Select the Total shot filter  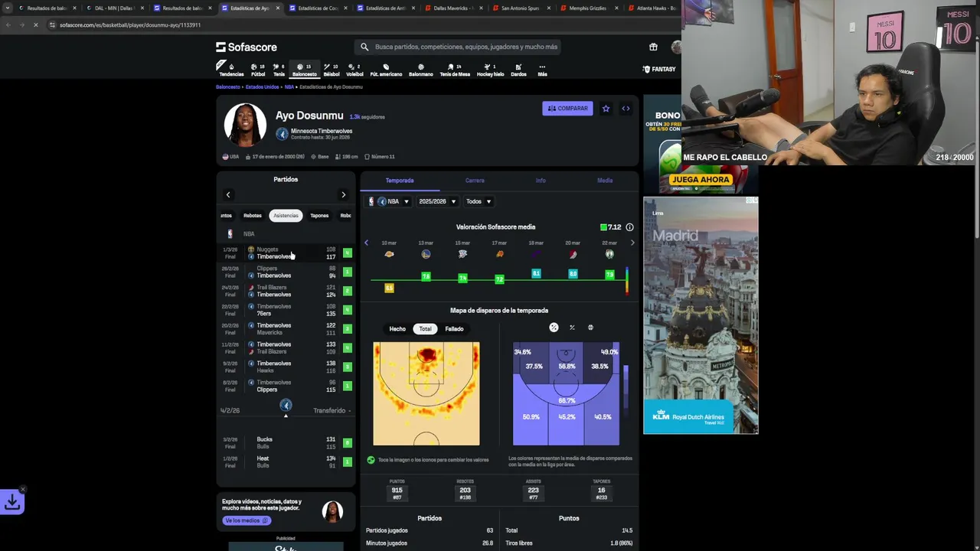coord(425,329)
